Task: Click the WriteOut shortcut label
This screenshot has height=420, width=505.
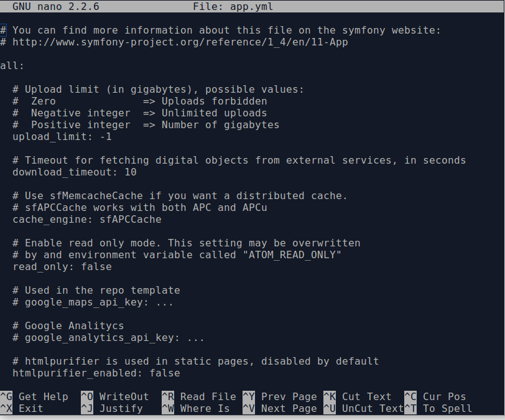Action: point(124,396)
